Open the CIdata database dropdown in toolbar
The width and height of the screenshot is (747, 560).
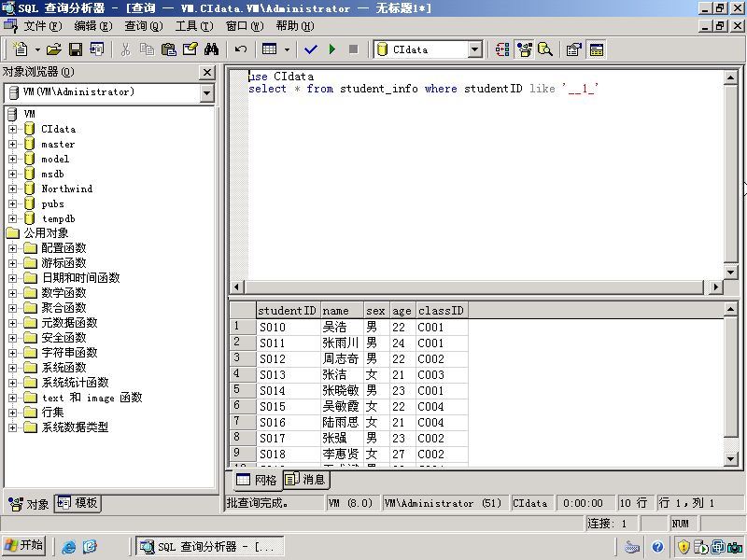(x=475, y=49)
